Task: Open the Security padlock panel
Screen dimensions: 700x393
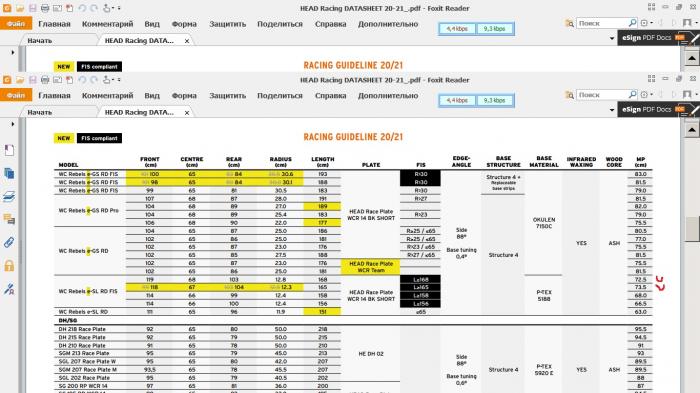Action: point(9,266)
